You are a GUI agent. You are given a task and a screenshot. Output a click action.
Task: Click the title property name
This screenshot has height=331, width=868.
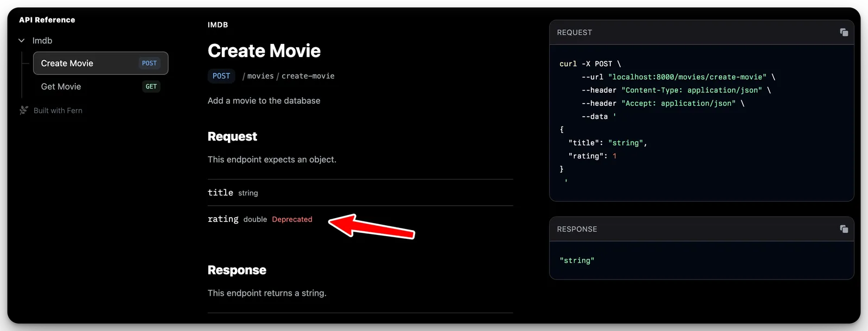click(x=220, y=193)
